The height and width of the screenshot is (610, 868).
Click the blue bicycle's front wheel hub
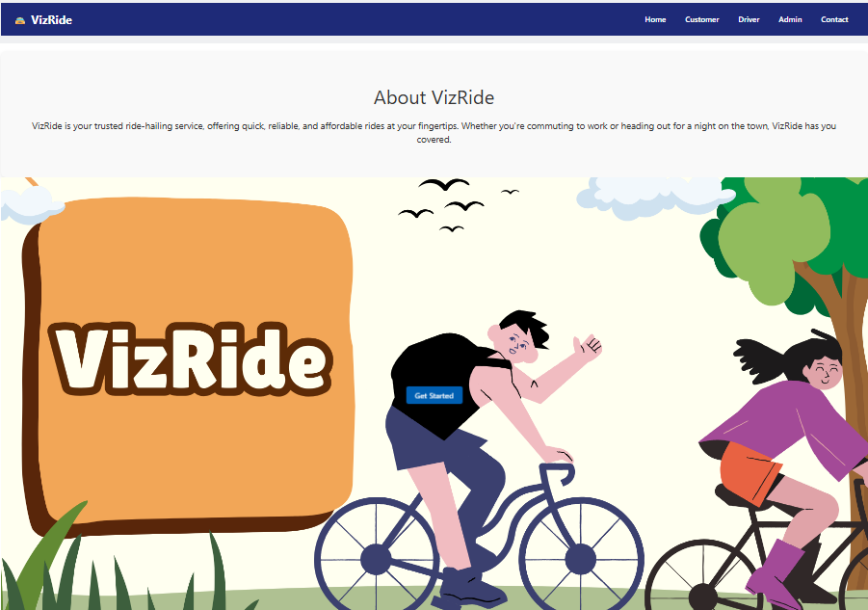(x=580, y=559)
